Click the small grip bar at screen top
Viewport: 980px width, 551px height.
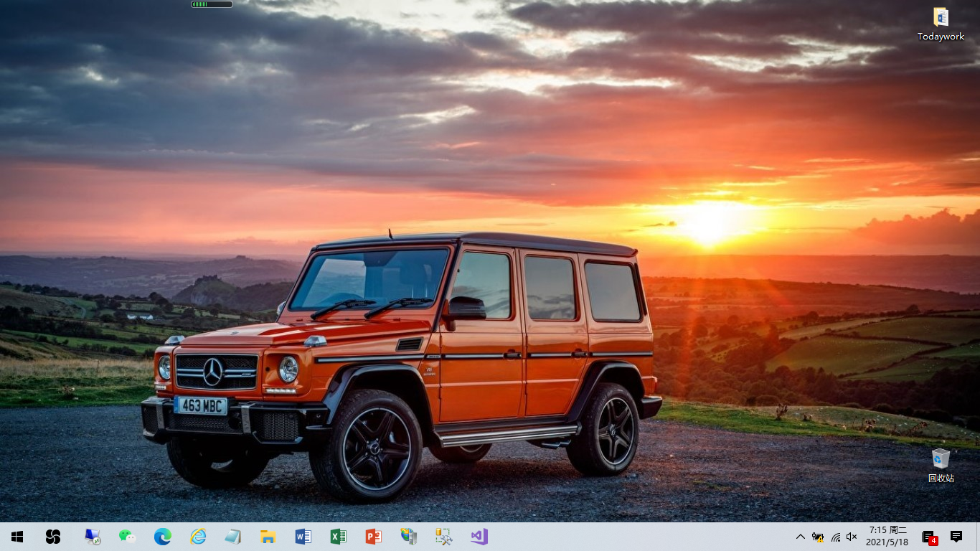click(x=212, y=4)
